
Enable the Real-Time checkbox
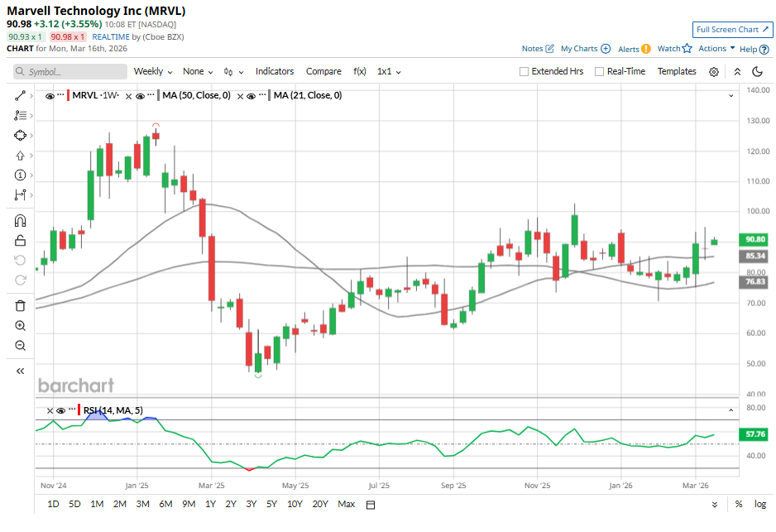[599, 71]
